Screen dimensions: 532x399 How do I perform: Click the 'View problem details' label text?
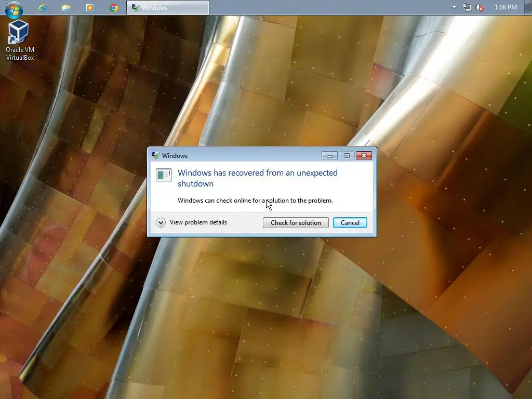(198, 222)
